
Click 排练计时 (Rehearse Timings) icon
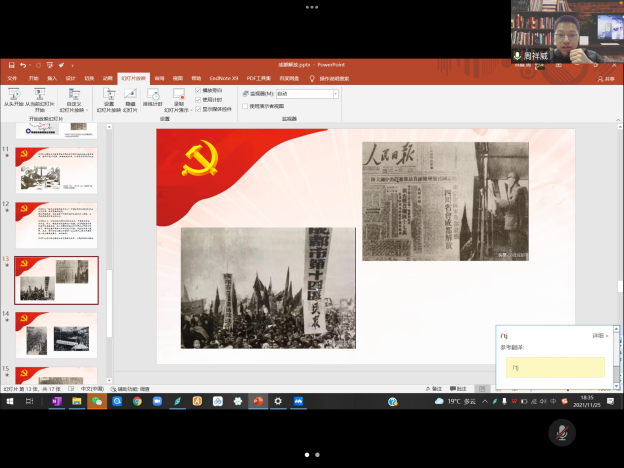coord(153,95)
